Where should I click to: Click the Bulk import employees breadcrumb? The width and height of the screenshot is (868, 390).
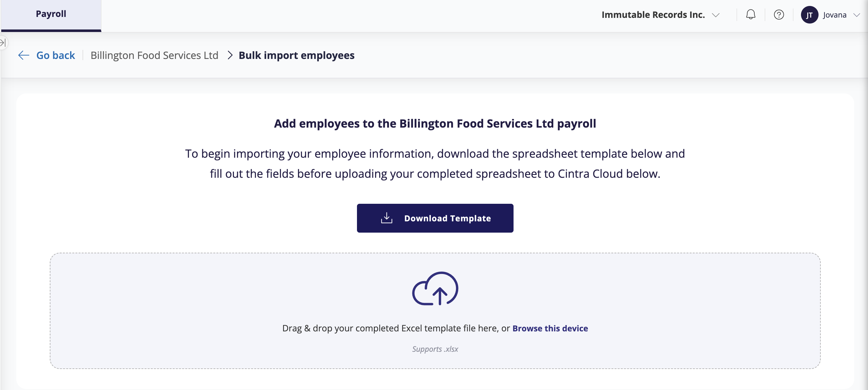click(297, 55)
